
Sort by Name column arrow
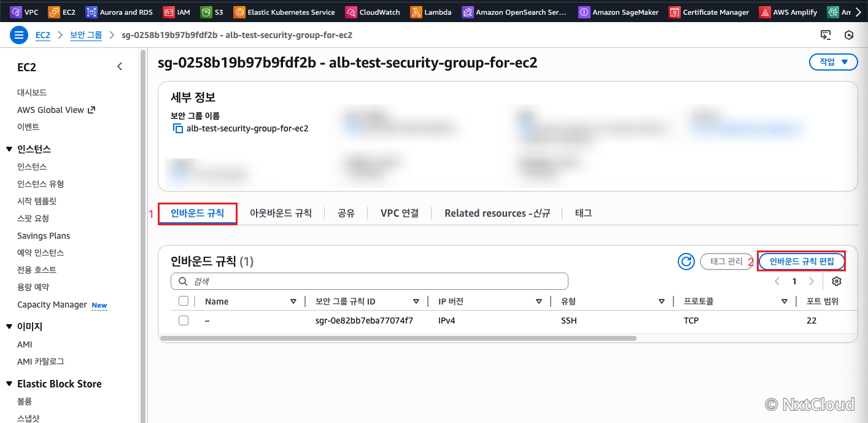point(293,301)
